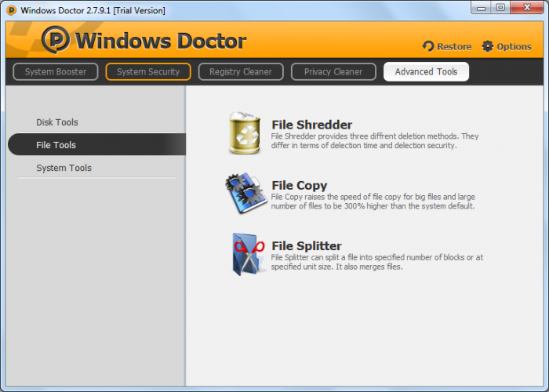Switch to the System Security tab

pos(148,72)
